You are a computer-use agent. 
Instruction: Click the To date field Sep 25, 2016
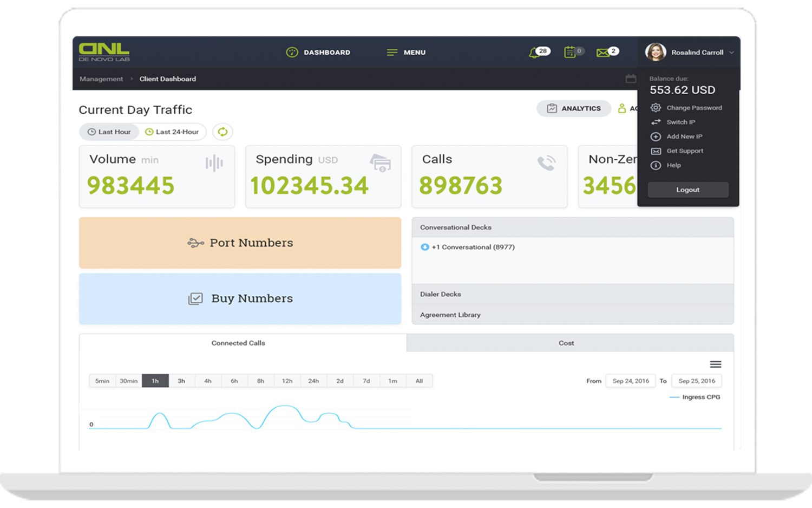click(697, 381)
